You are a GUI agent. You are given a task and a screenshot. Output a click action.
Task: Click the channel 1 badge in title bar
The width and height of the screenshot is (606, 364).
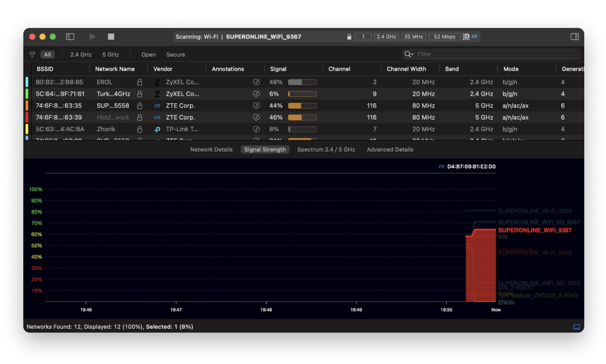[x=363, y=36]
